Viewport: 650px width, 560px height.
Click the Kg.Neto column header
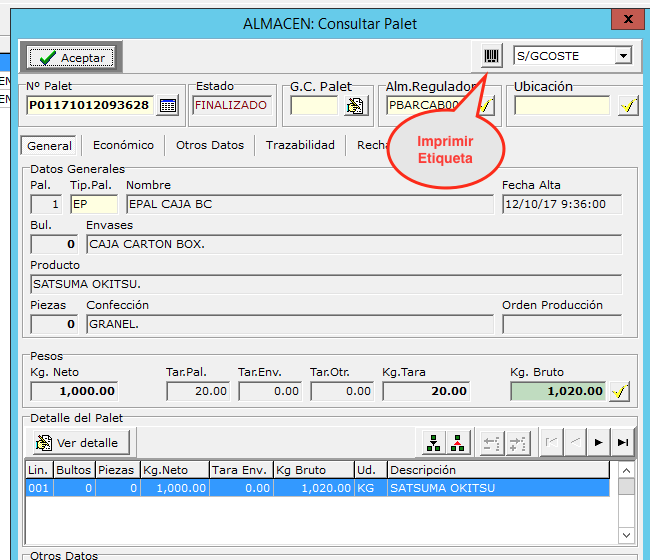click(x=174, y=469)
